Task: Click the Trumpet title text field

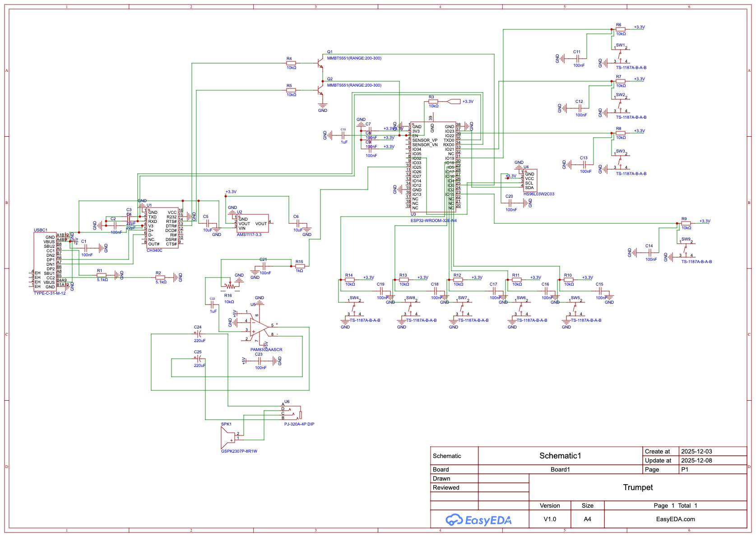Action: [x=638, y=487]
